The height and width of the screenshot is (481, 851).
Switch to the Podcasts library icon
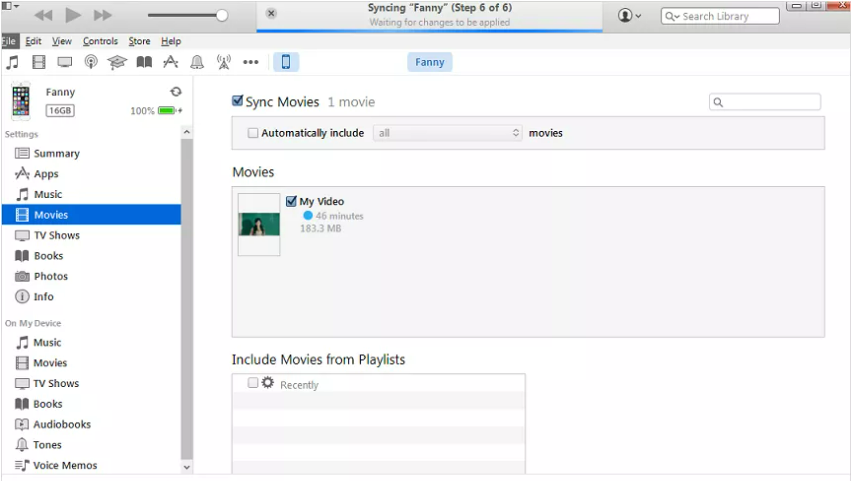[91, 62]
